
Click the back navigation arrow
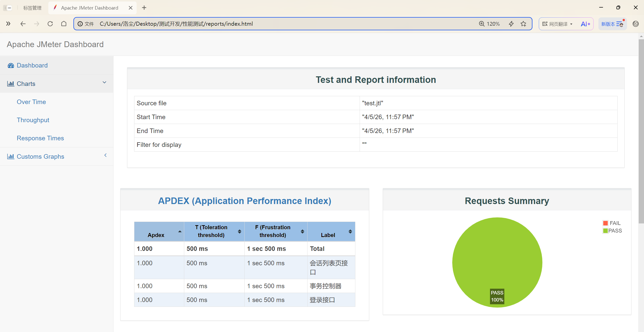coord(23,24)
